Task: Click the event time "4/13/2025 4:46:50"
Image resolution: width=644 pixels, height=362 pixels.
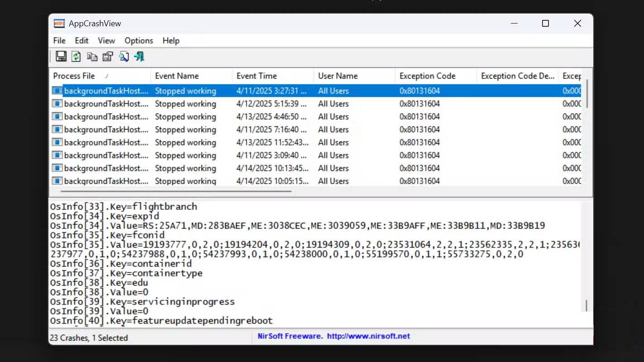Action: pyautogui.click(x=272, y=117)
